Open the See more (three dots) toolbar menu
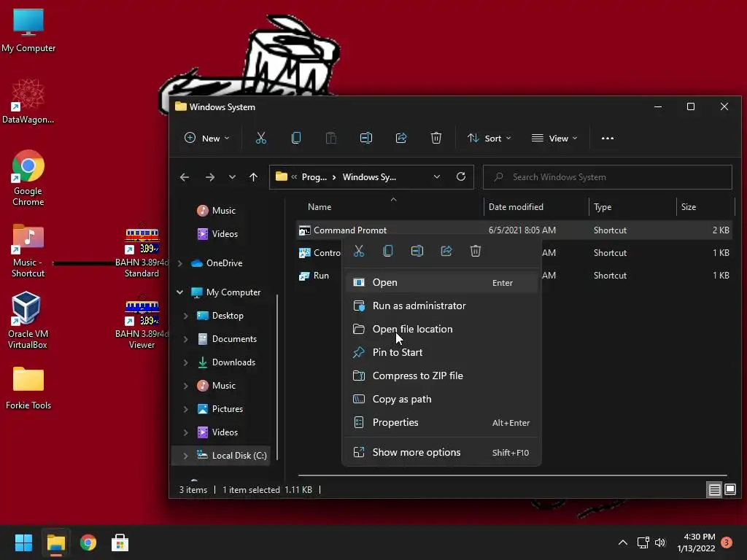The width and height of the screenshot is (747, 560). [x=608, y=138]
